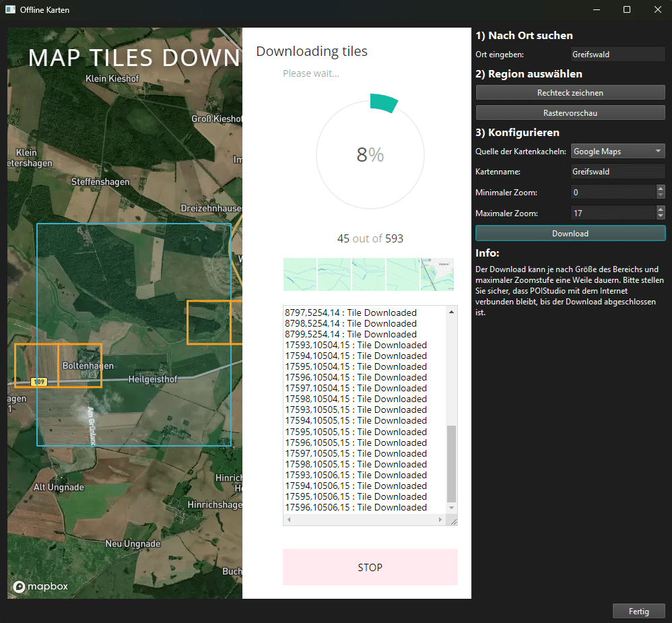Open the Quelle der Kartenkacheln dropdown

click(617, 152)
